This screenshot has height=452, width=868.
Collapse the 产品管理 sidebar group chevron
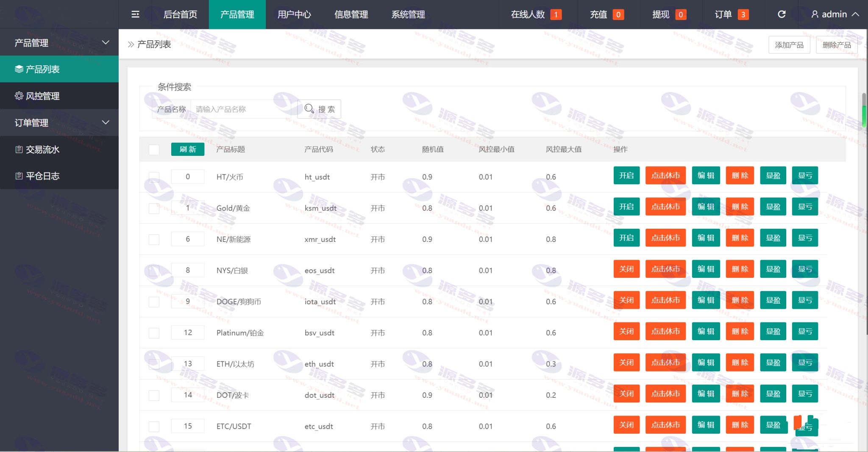(106, 42)
